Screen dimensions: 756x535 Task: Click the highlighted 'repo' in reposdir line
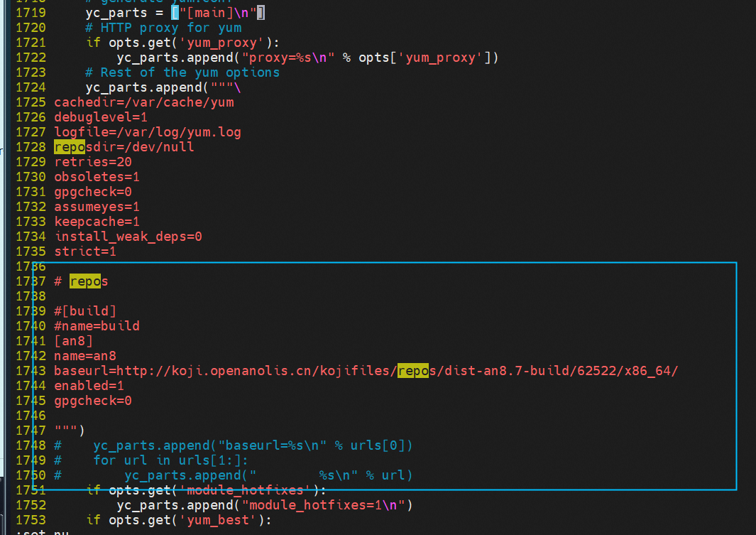(70, 146)
